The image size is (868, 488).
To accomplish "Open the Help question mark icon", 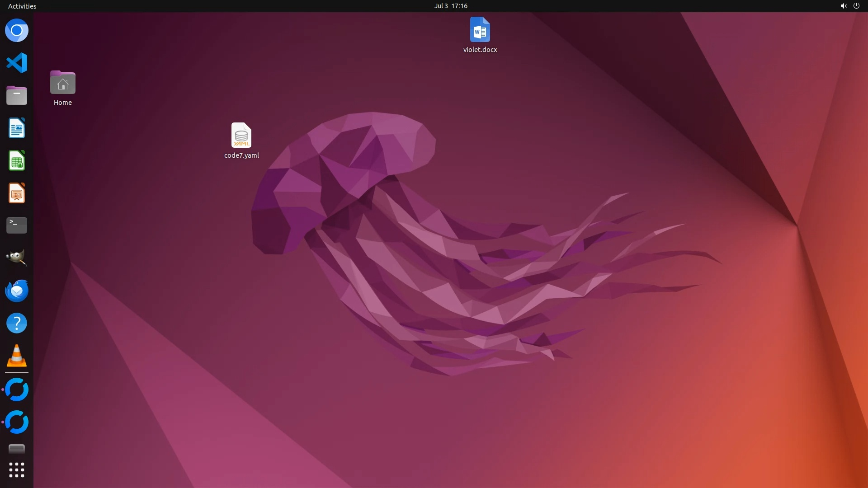I will click(x=17, y=323).
